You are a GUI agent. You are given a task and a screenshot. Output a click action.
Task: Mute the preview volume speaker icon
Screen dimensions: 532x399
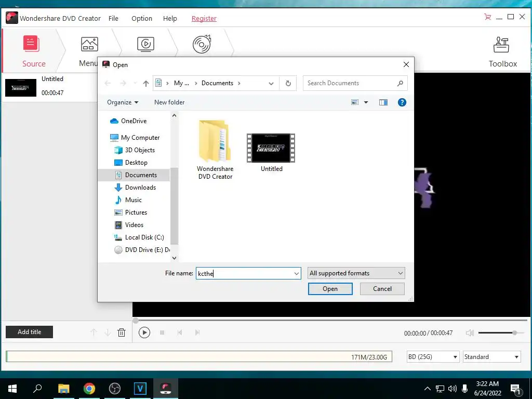coord(470,332)
